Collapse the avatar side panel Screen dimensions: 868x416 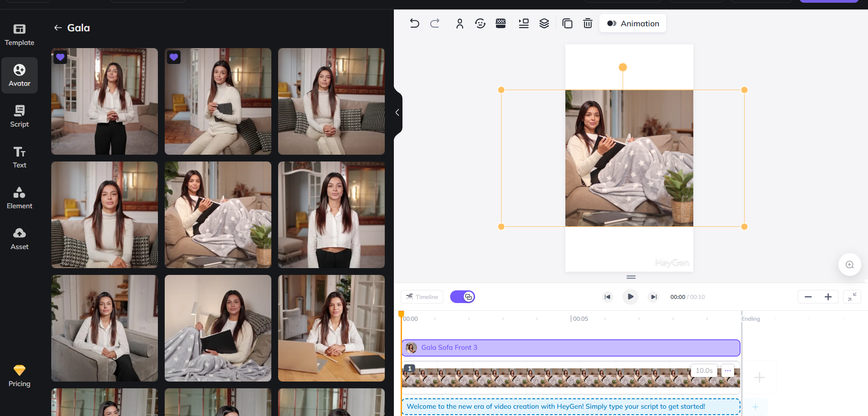(x=397, y=113)
